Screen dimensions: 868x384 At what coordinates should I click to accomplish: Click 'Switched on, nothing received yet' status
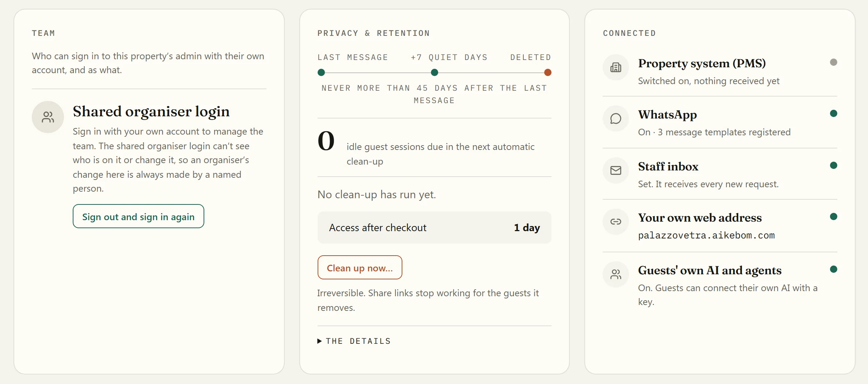point(709,81)
